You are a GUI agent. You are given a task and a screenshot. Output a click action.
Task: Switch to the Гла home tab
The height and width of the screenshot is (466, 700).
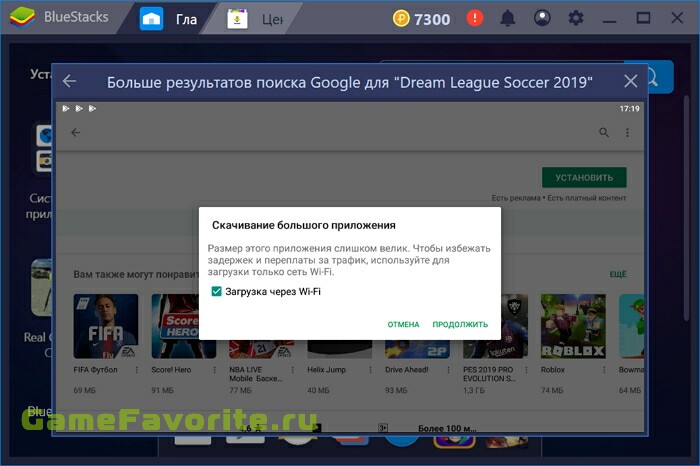169,19
